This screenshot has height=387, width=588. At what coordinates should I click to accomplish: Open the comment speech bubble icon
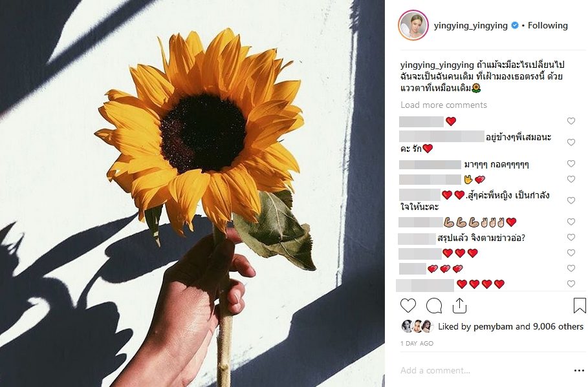click(434, 306)
